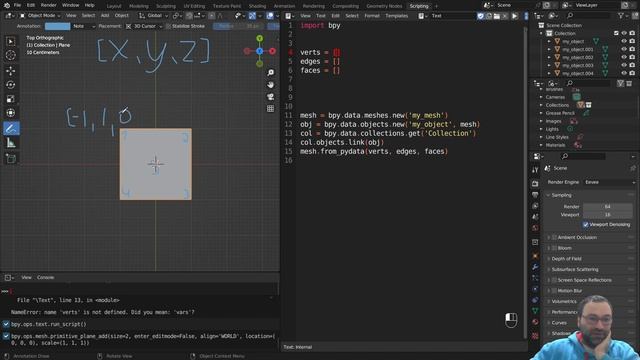640x360 pixels.
Task: Open the Window menu
Action: click(x=71, y=5)
